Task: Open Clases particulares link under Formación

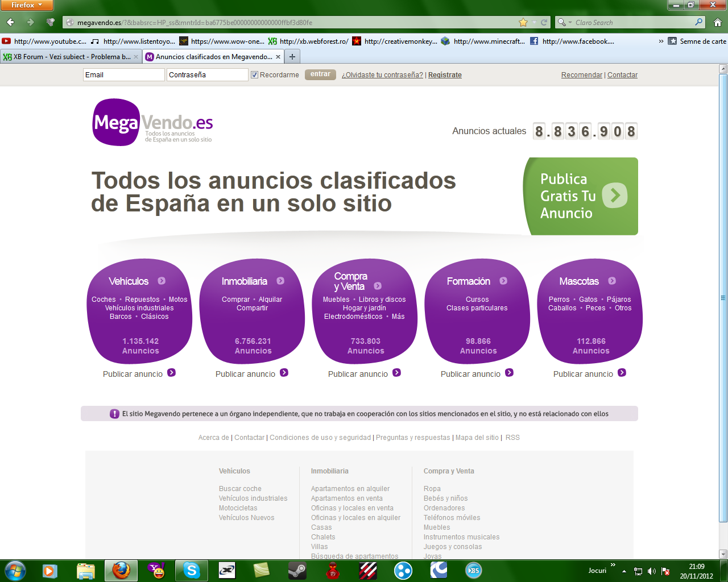Action: tap(477, 308)
